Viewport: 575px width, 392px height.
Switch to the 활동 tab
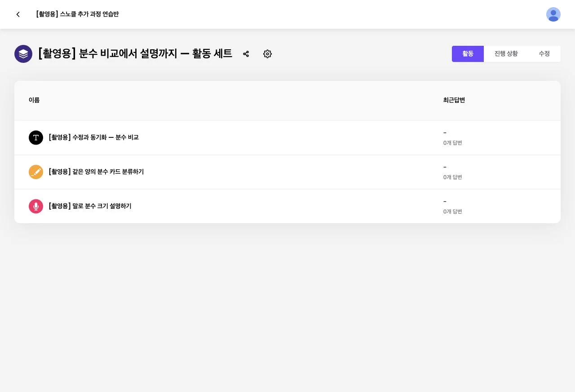pyautogui.click(x=468, y=54)
